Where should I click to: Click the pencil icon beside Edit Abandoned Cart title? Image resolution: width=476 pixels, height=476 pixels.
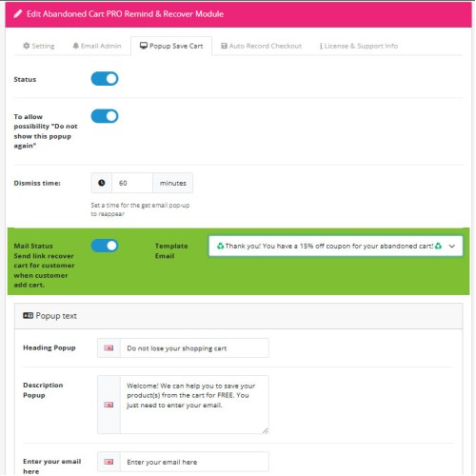(18, 13)
